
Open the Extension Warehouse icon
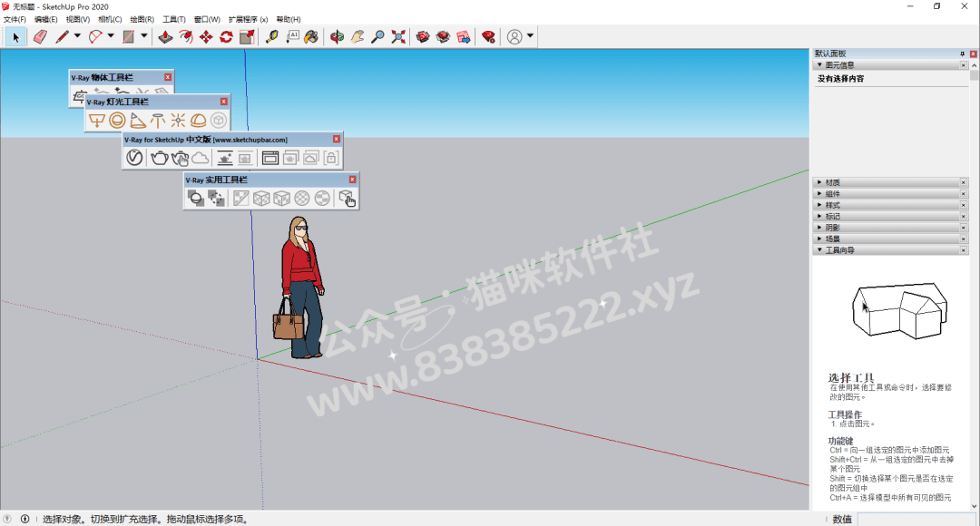coord(443,37)
